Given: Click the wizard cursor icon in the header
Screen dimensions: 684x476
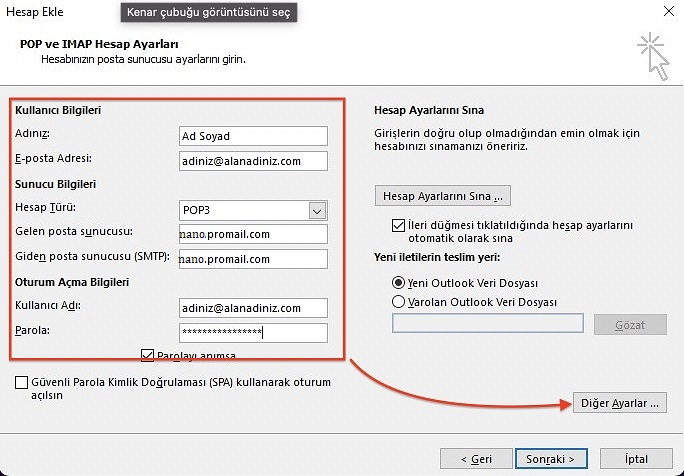Looking at the screenshot, I should pos(653,53).
